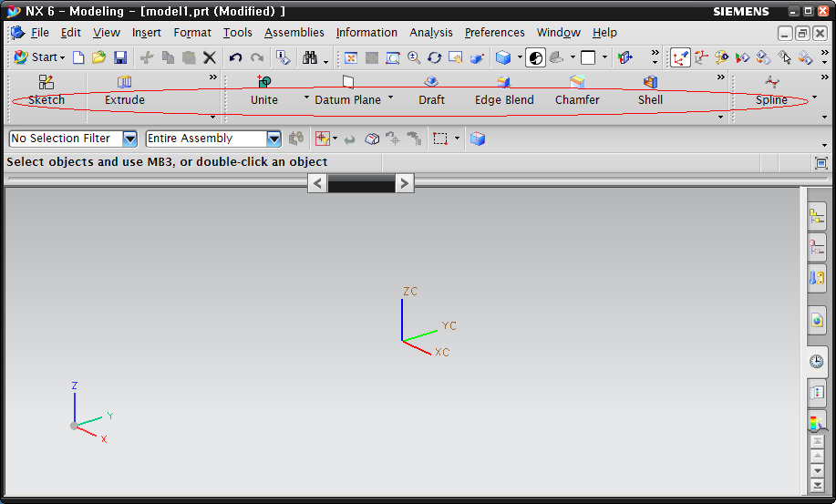The height and width of the screenshot is (504, 836).
Task: Click the white background color swatch
Action: (x=588, y=57)
